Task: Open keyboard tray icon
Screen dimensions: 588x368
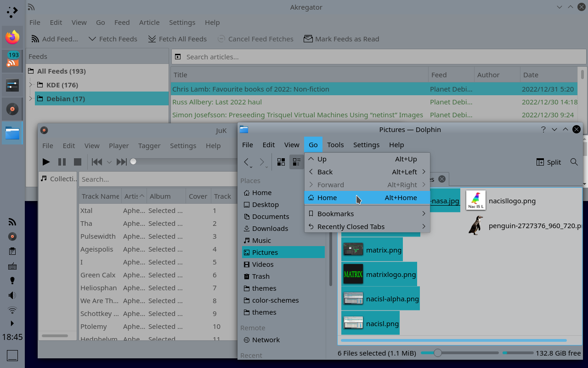Action: [12, 266]
